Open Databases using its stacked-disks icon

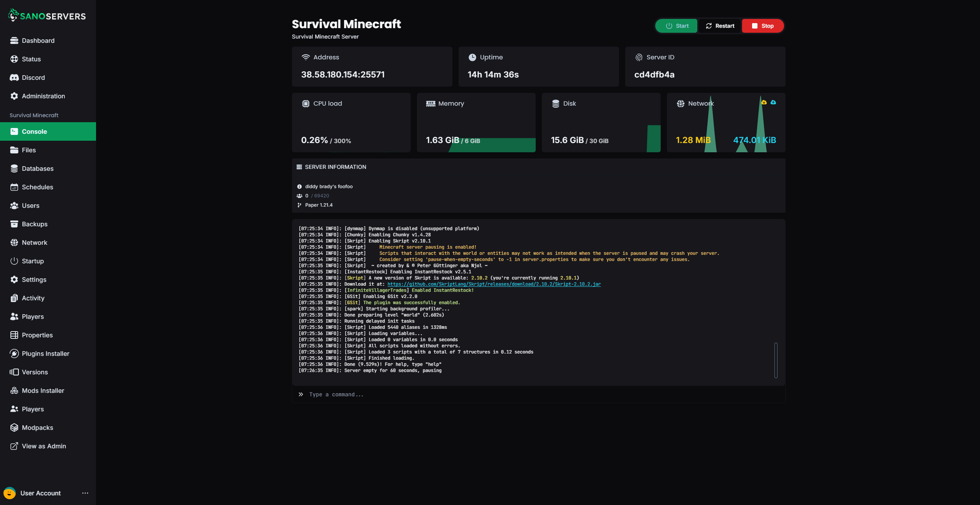pos(14,168)
